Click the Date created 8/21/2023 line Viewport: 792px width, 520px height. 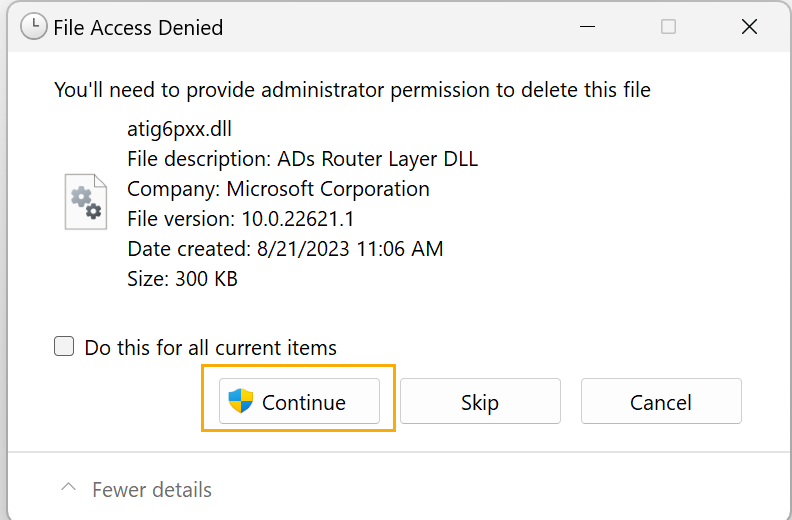pyautogui.click(x=285, y=249)
